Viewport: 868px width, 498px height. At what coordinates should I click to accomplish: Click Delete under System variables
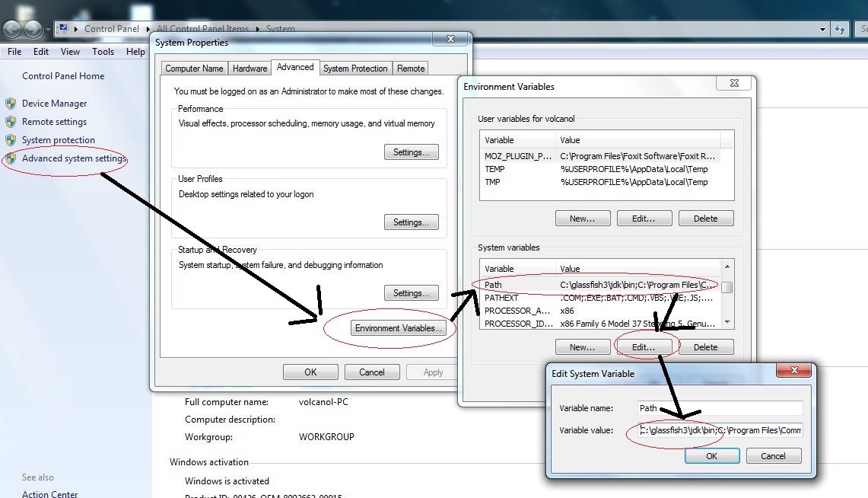pyautogui.click(x=706, y=346)
